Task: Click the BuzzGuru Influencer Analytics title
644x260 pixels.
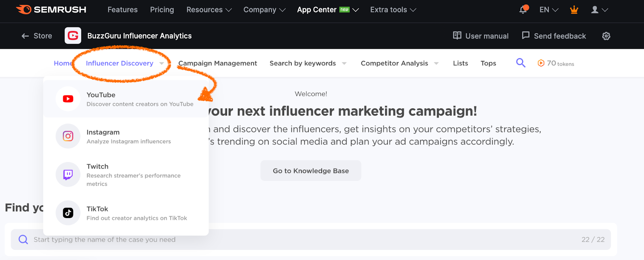Action: (x=139, y=36)
